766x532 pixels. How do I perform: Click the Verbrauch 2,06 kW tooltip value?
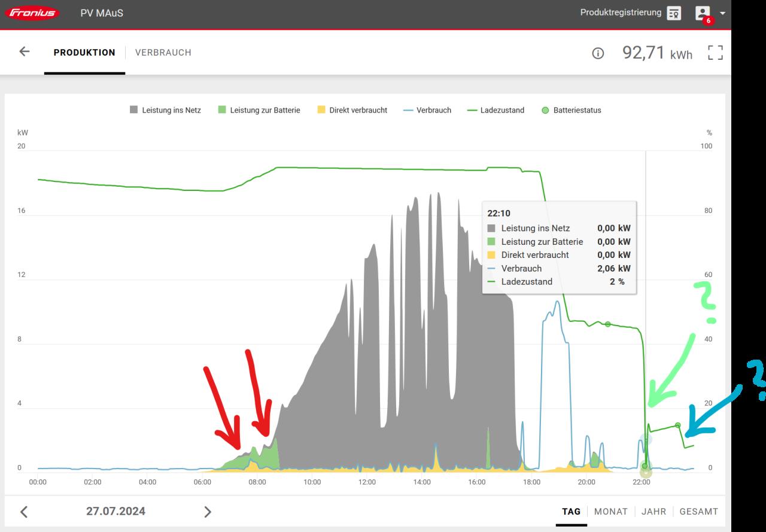[x=613, y=268]
